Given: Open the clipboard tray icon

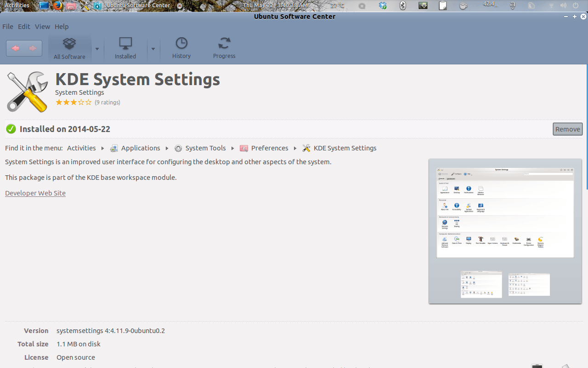Looking at the screenshot, I should click(443, 6).
